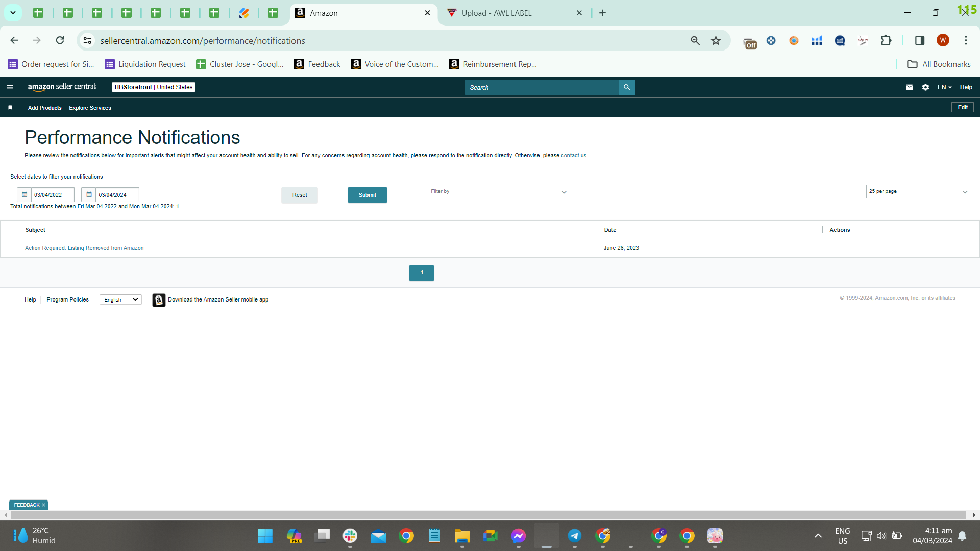Viewport: 980px width, 551px height.
Task: Open the Chrome three-dot menu
Action: (966, 40)
